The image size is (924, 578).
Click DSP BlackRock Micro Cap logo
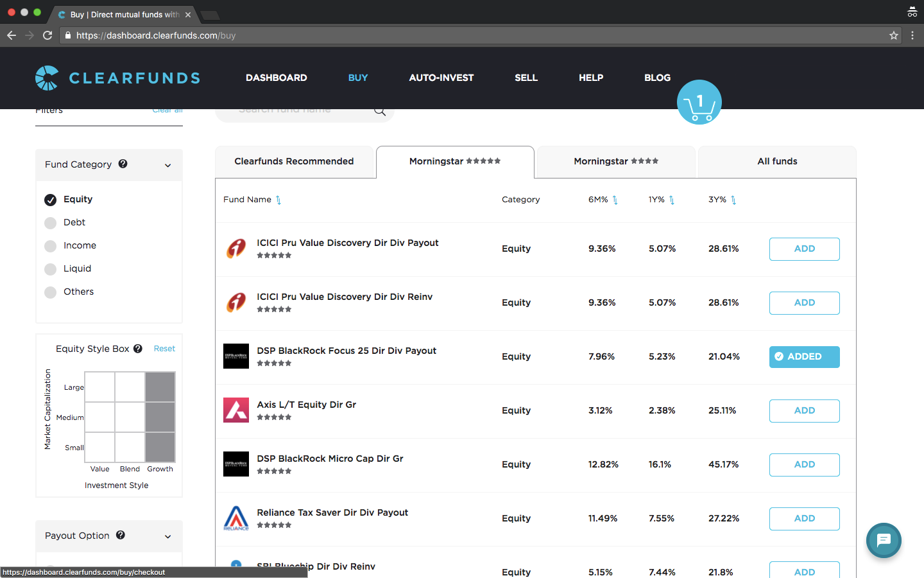click(x=236, y=464)
